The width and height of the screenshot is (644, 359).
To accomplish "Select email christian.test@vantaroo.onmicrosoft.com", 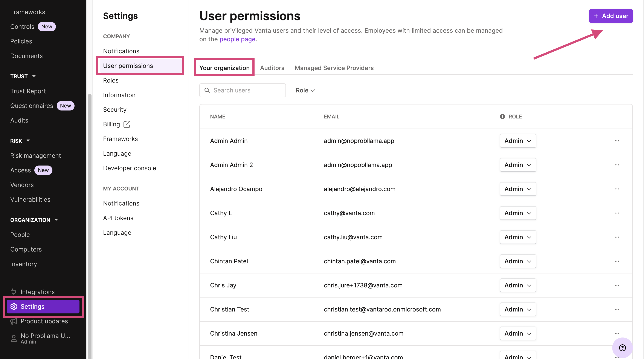I will [382, 310].
